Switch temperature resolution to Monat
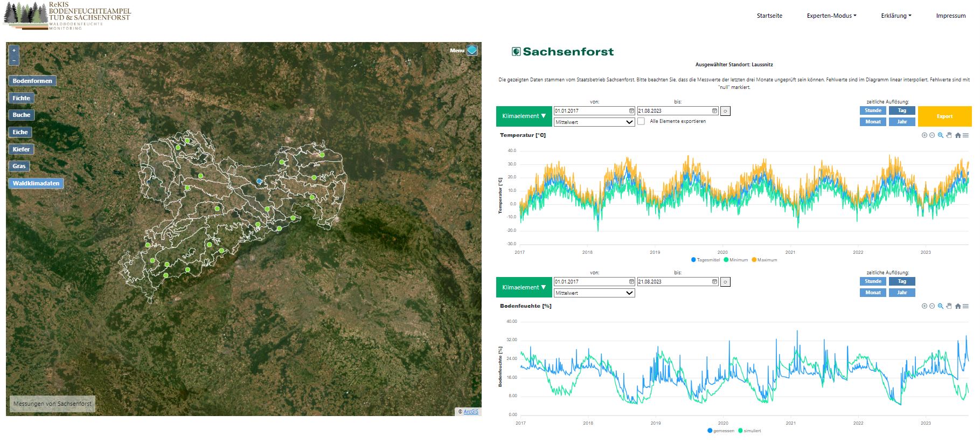The width and height of the screenshot is (980, 443). click(x=873, y=122)
